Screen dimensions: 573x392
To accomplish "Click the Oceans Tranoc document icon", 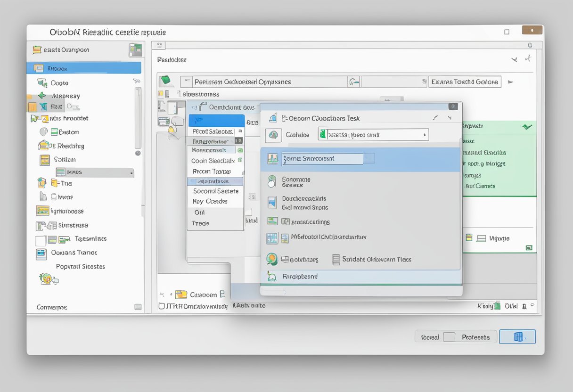I will (x=42, y=253).
